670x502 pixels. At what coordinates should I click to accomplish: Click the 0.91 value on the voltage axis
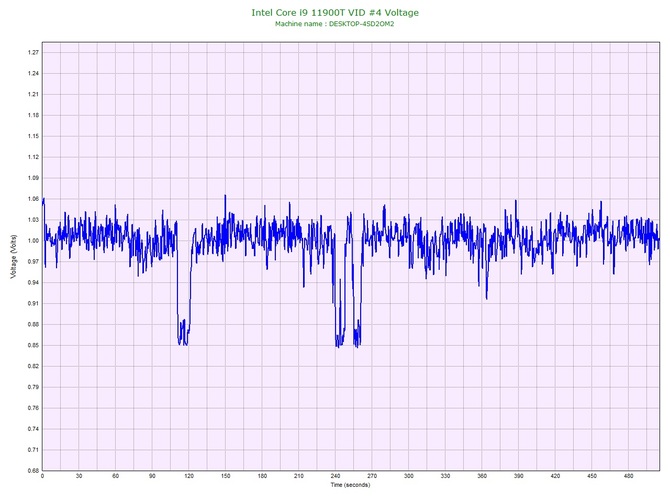pyautogui.click(x=33, y=303)
